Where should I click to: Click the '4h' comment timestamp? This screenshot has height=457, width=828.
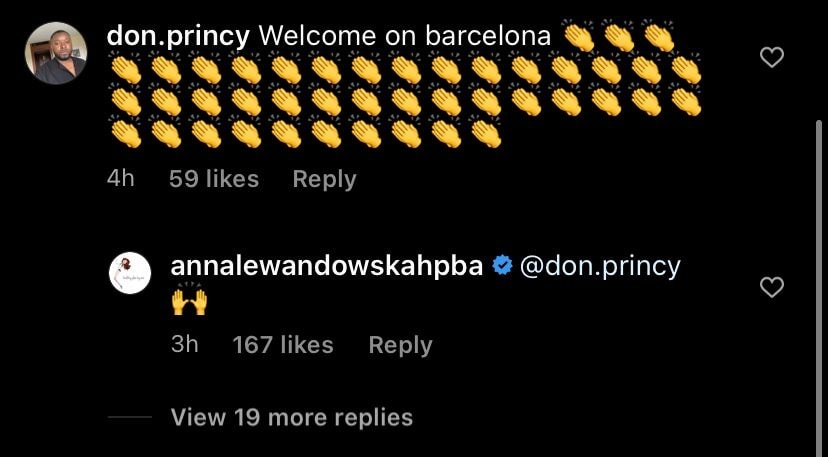point(120,179)
